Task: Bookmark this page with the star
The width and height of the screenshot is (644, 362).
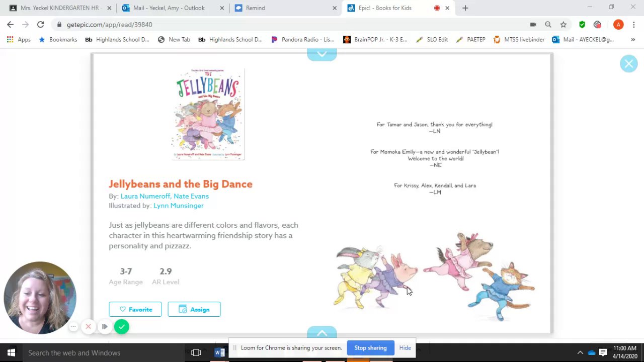Action: pos(563,25)
